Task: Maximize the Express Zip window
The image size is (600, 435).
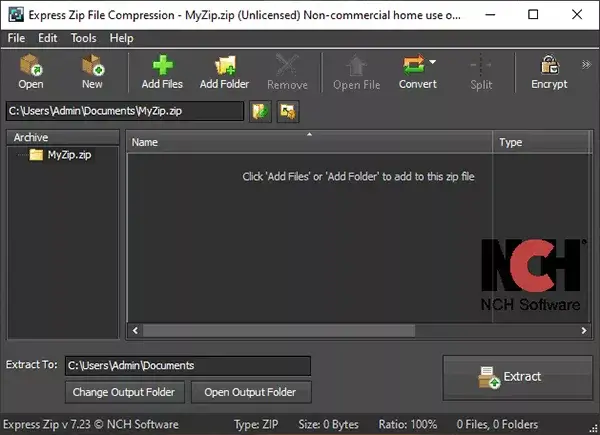Action: coord(533,15)
